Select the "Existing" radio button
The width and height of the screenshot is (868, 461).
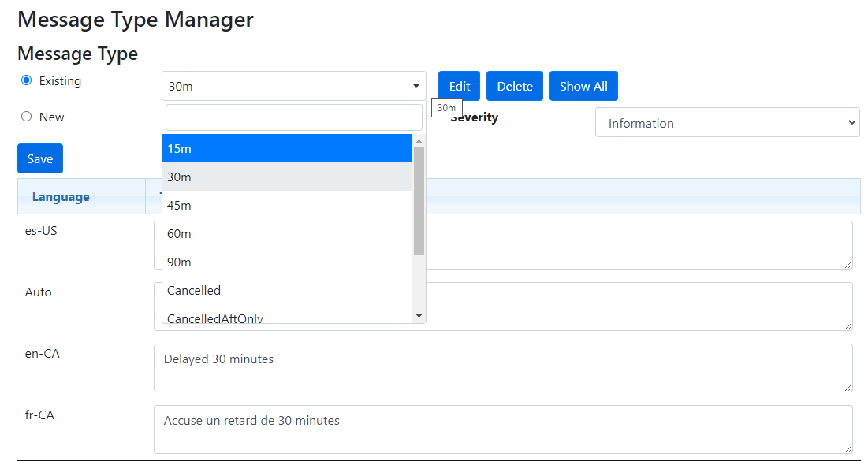tap(24, 80)
